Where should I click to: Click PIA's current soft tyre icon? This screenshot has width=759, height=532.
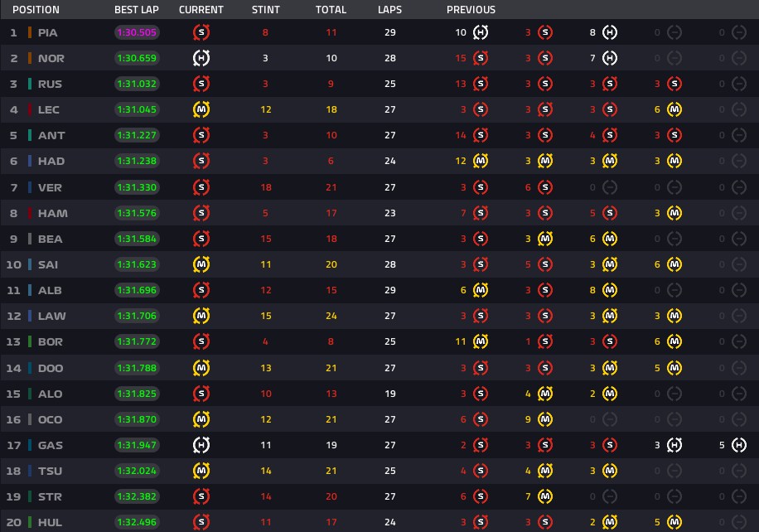[x=201, y=32]
